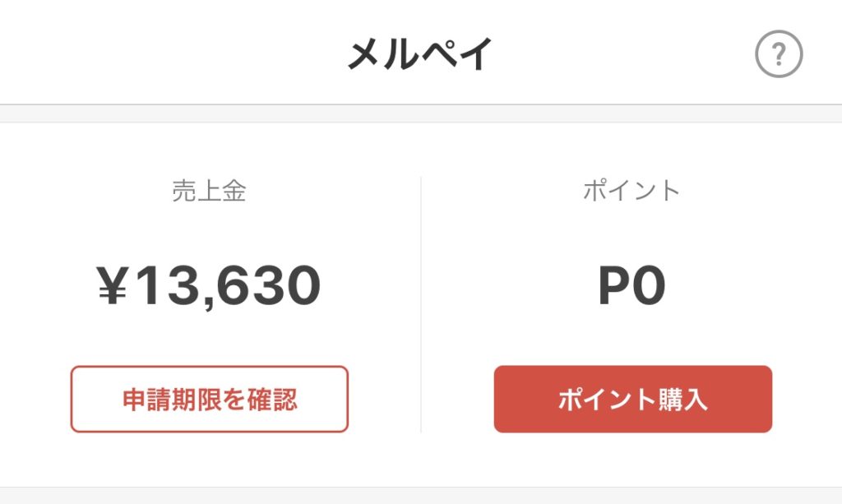Tap the 売上金 label
Viewport: 842px width, 504px height.
click(209, 191)
